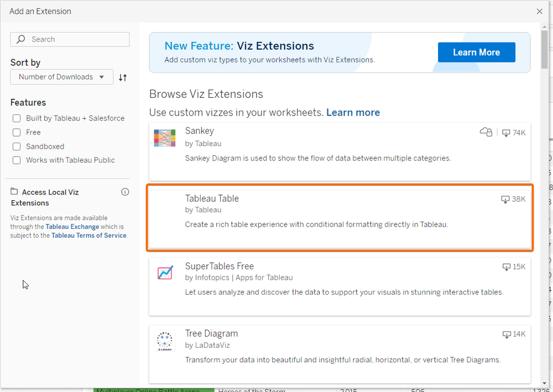553x392 pixels.
Task: Tick the Works with Tableau Public checkbox
Action: [17, 160]
